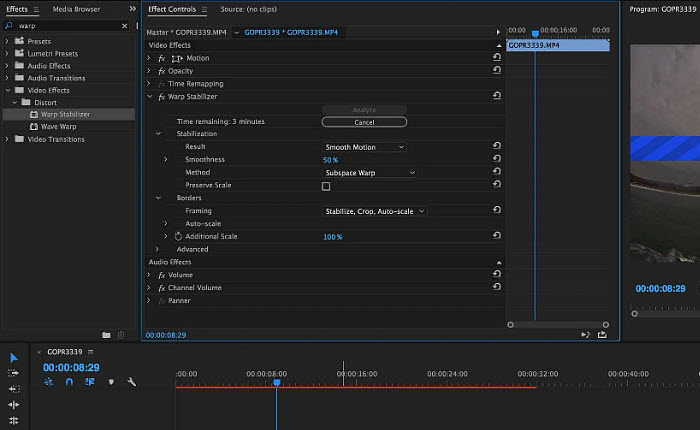Click new custom bin folder icon
The width and height of the screenshot is (700, 430).
[x=106, y=335]
